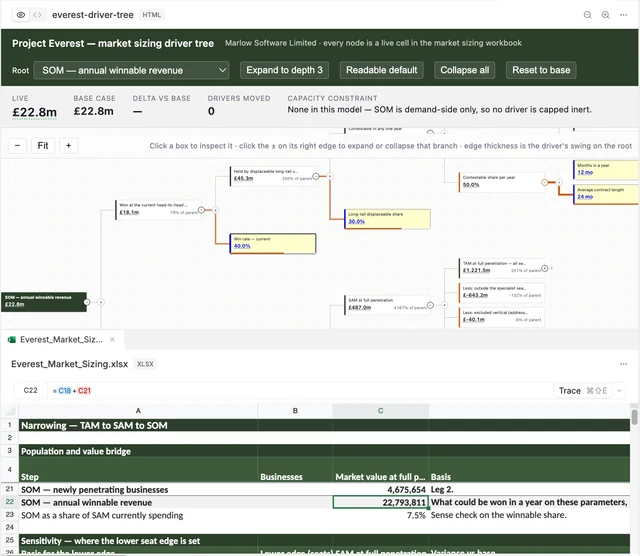Click 'SOM as a share of SAM currently spending'
640x556 pixels.
coord(138,515)
